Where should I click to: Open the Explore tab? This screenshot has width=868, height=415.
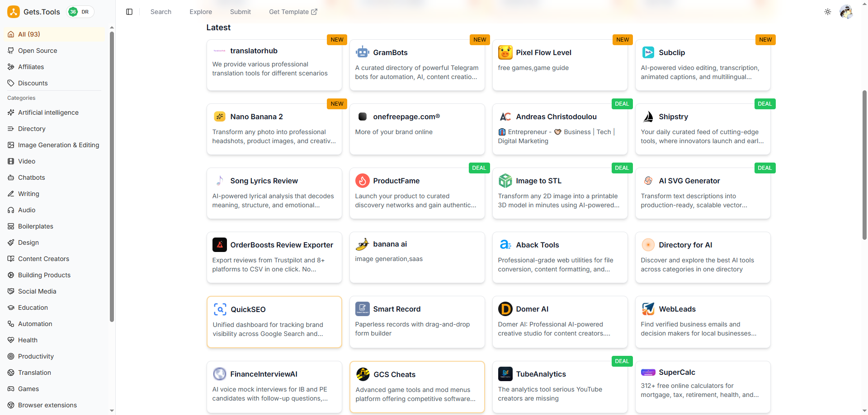[x=201, y=12]
